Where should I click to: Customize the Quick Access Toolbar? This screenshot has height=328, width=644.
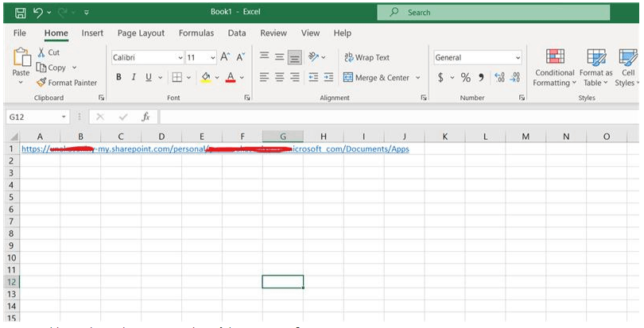pos(86,13)
